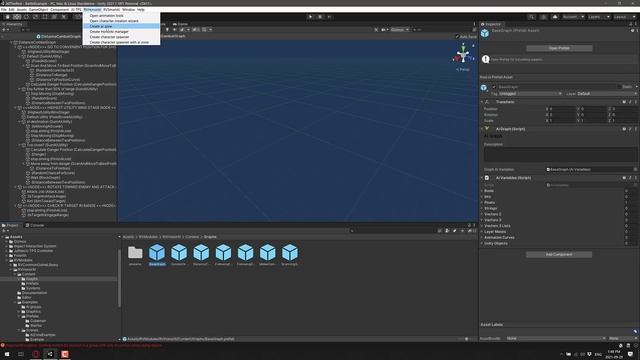Click the red app icon in the taskbar
The image size is (640, 360).
pyautogui.click(x=65, y=354)
